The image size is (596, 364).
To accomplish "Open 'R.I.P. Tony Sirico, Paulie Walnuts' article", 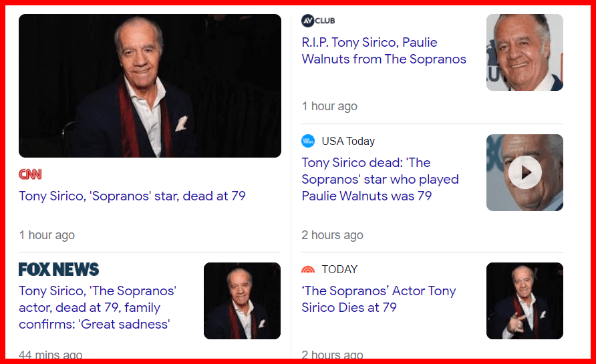I will coord(384,51).
